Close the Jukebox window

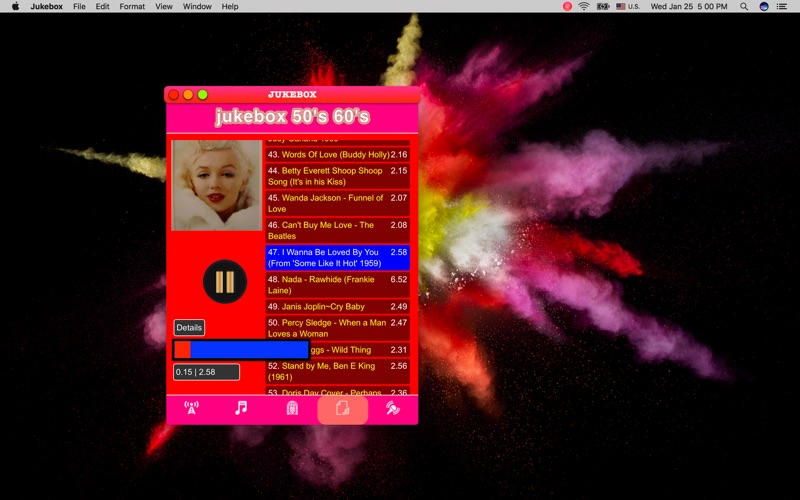[x=173, y=94]
